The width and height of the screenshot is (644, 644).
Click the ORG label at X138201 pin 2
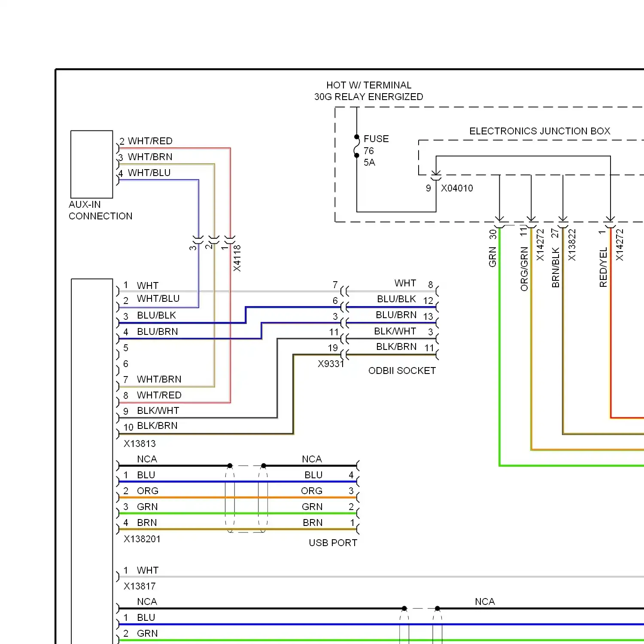coord(148,491)
